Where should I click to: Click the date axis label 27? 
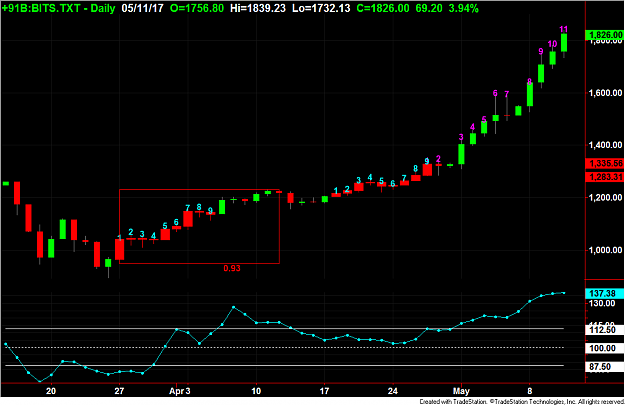point(119,391)
